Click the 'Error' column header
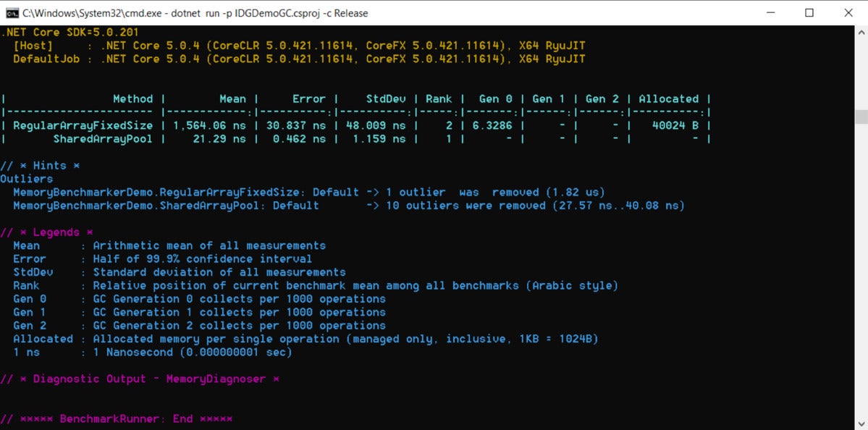Viewport: 868px width, 430px height. (309, 99)
